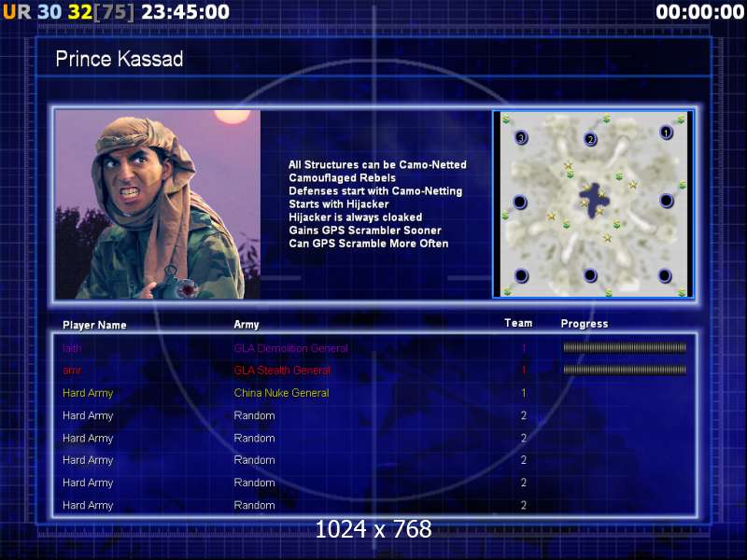Click 'GLA Demolition General' army entry
747x560 pixels.
290,348
